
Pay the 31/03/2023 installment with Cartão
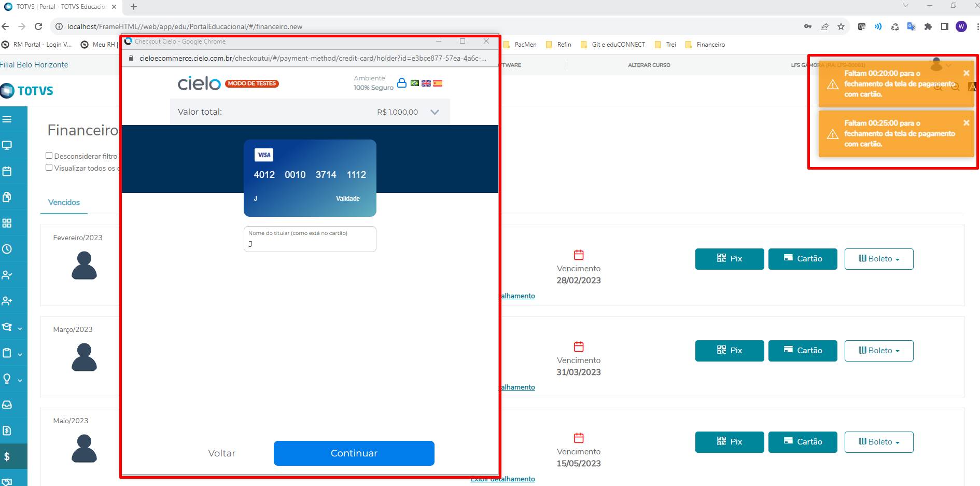pyautogui.click(x=803, y=351)
